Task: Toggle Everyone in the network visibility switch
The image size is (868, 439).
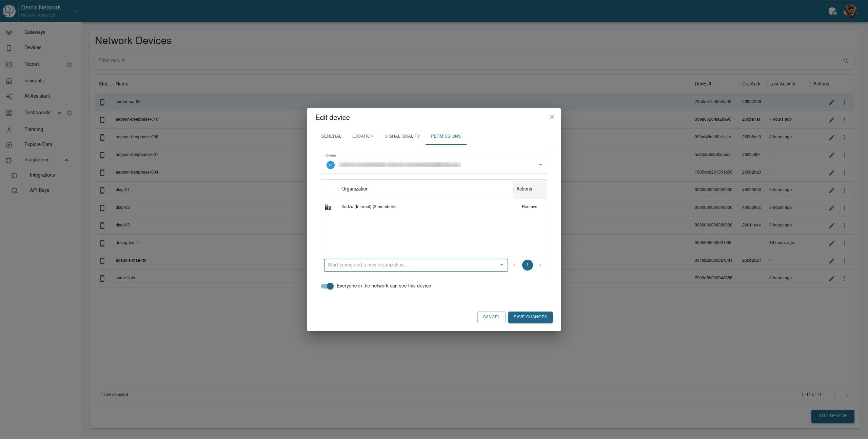Action: click(x=327, y=286)
